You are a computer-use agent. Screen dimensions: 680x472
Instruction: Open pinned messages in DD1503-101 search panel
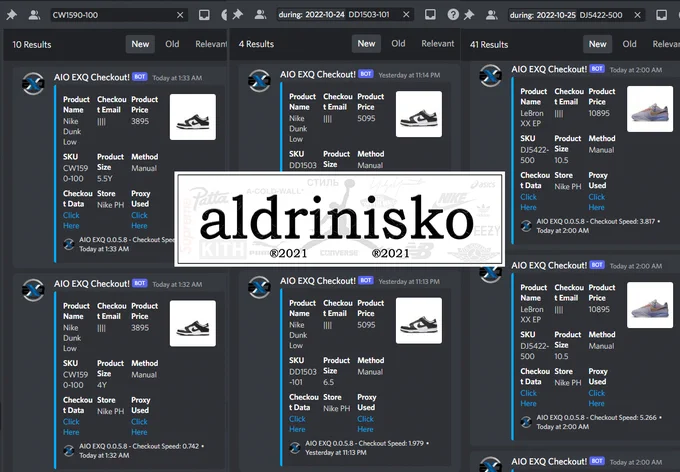(238, 15)
